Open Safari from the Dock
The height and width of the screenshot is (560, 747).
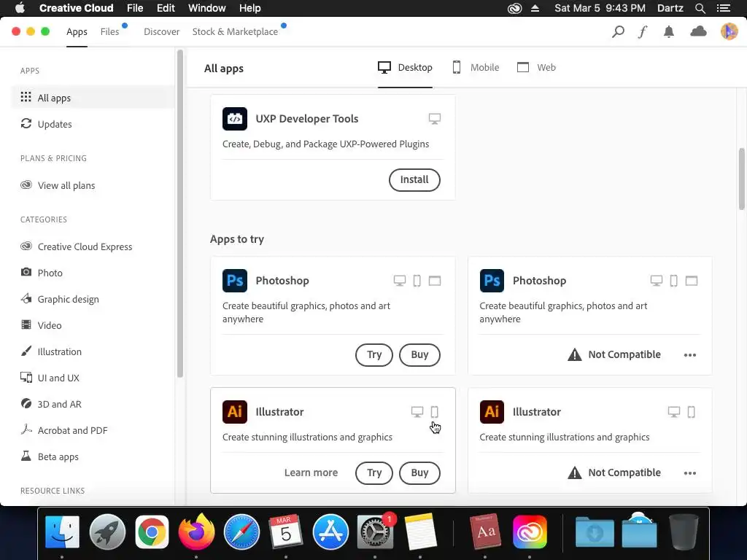241,532
